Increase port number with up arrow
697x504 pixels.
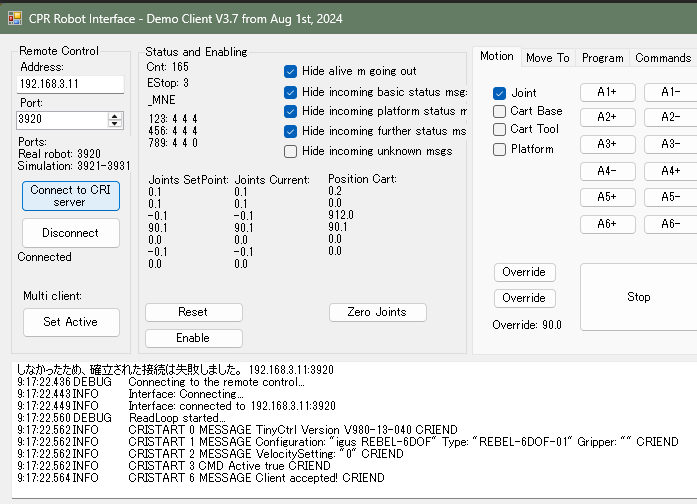pos(114,115)
